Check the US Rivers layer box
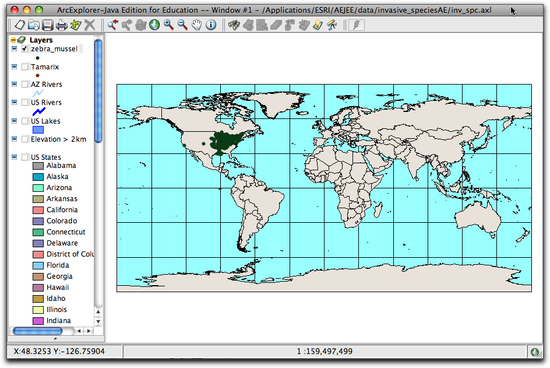This screenshot has height=368, width=550. coord(25,102)
